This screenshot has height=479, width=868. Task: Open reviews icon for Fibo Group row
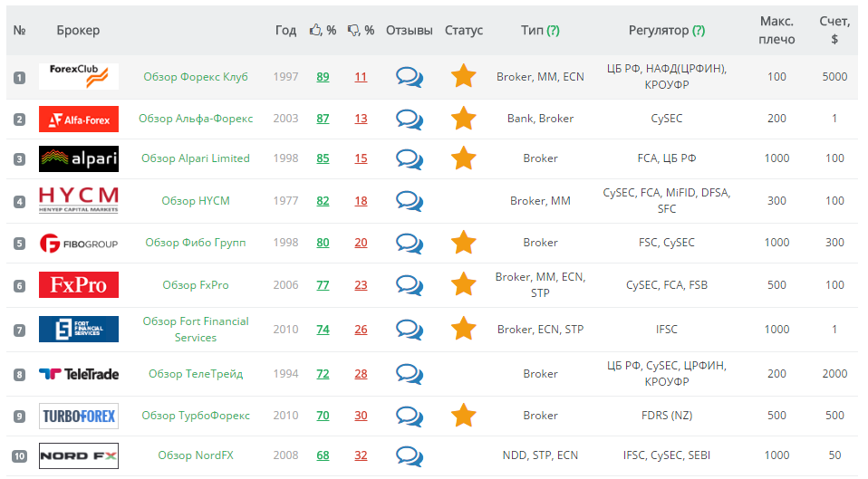pos(410,243)
